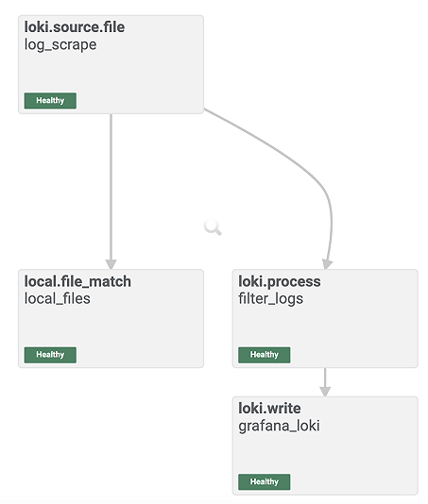Select the local_files label text
This screenshot has height=504, width=428.
coord(58,298)
